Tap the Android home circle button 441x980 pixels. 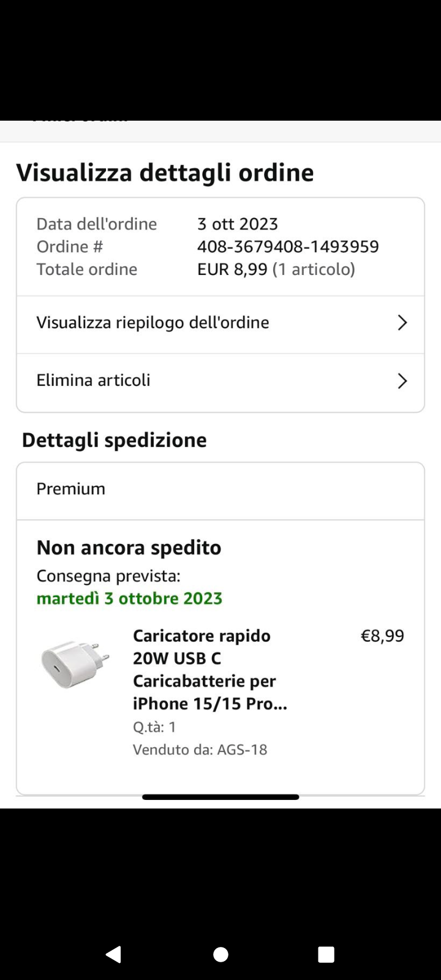point(221,954)
